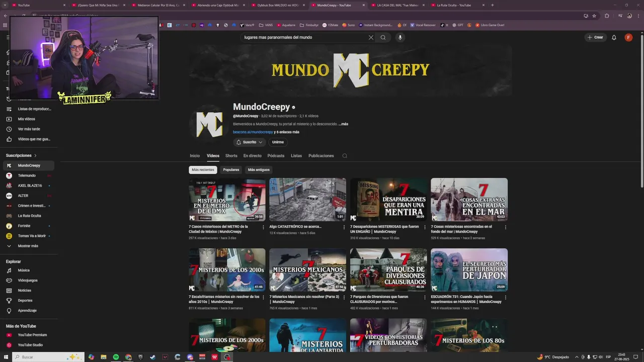Switch to LA CASA DEL MAL browser tab
Image resolution: width=644 pixels, height=362 pixels.
[x=397, y=5]
